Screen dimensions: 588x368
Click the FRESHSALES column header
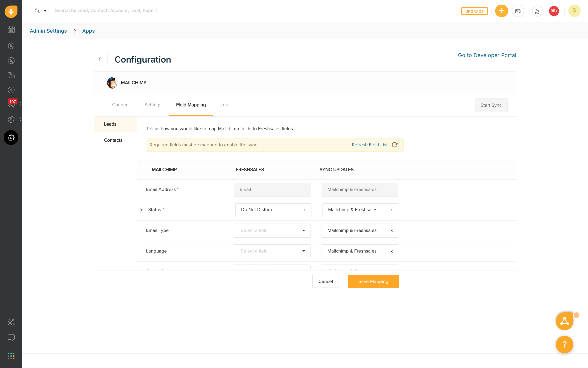coord(249,170)
